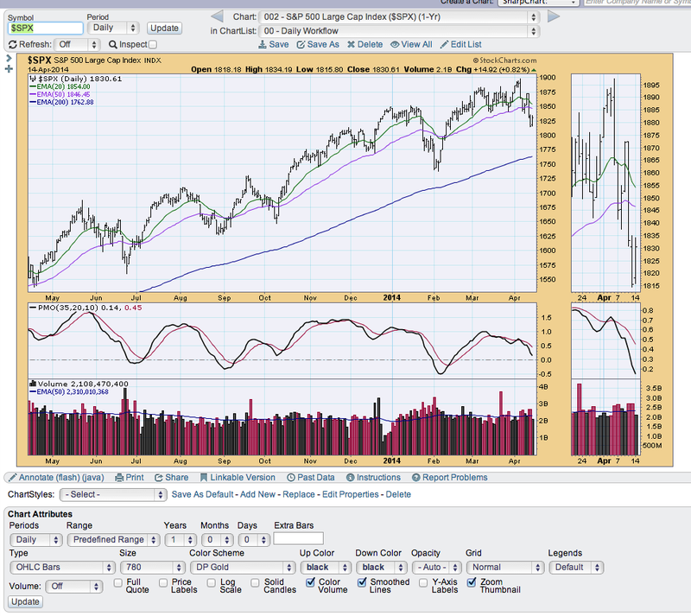The image size is (691, 616).
Task: Click the Refresh circular arrows icon
Action: pyautogui.click(x=13, y=45)
